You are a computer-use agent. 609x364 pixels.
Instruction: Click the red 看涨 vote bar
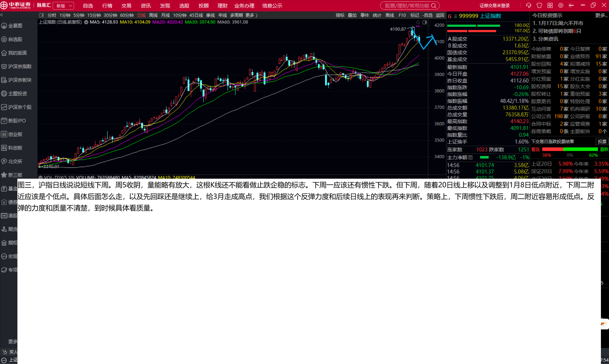point(552,149)
